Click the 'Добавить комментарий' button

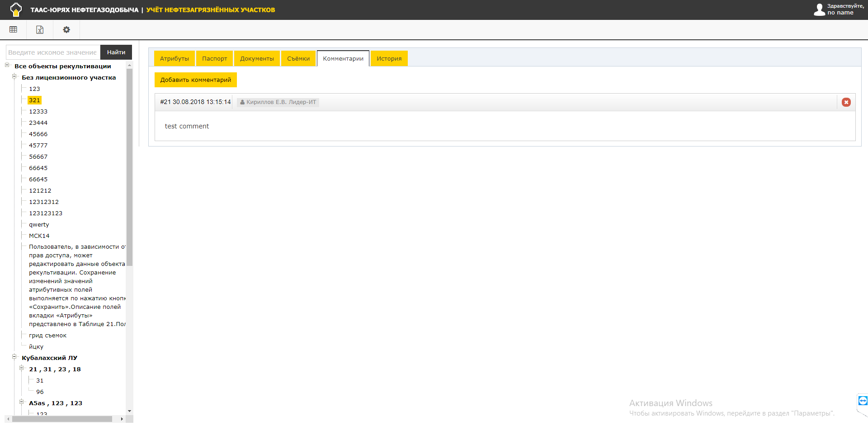pyautogui.click(x=195, y=80)
